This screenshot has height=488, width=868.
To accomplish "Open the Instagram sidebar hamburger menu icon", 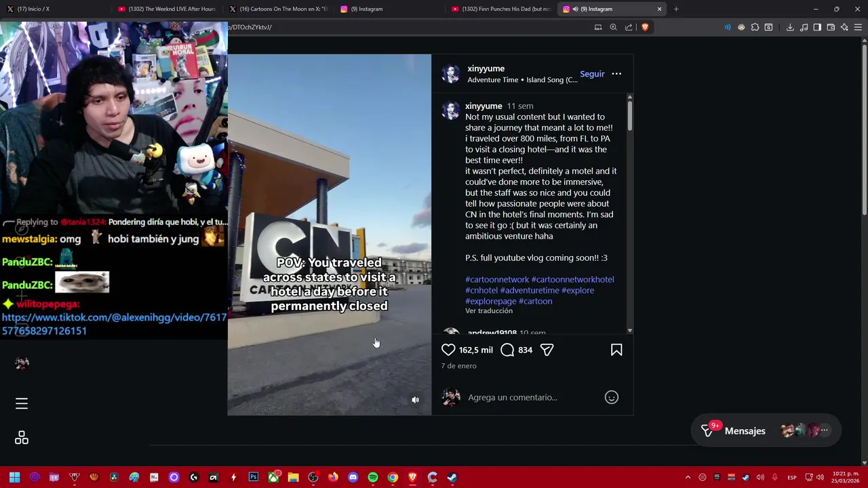I will coord(22,403).
